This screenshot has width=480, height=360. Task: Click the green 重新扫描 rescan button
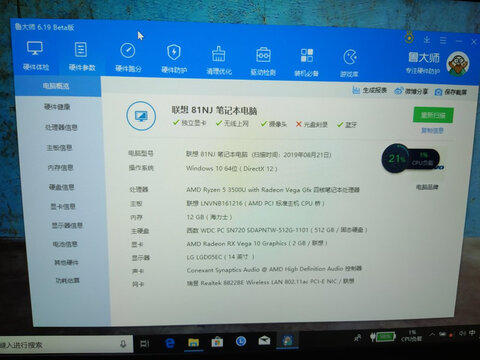point(433,115)
